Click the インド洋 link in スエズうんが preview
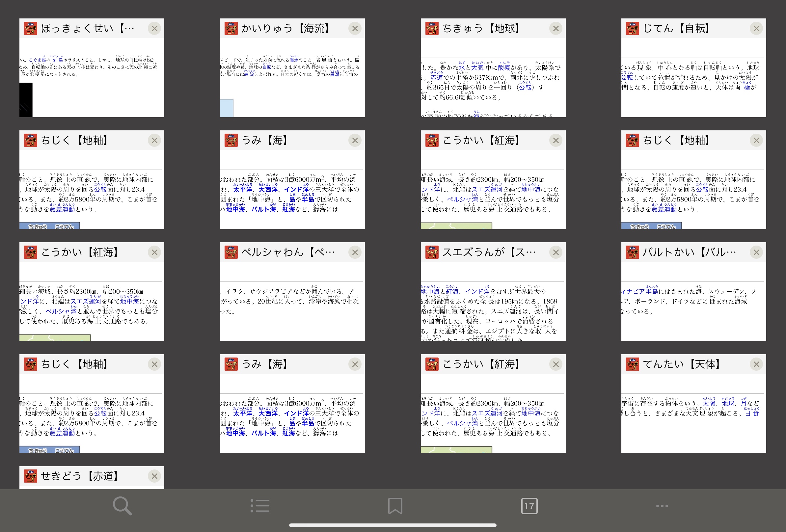This screenshot has height=532, width=786. 477,292
